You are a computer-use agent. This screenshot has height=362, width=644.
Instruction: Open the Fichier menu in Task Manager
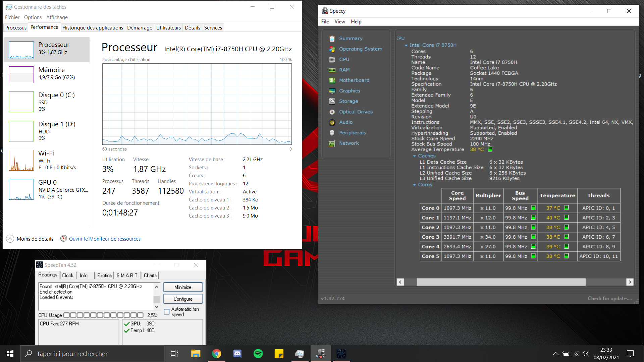click(12, 17)
